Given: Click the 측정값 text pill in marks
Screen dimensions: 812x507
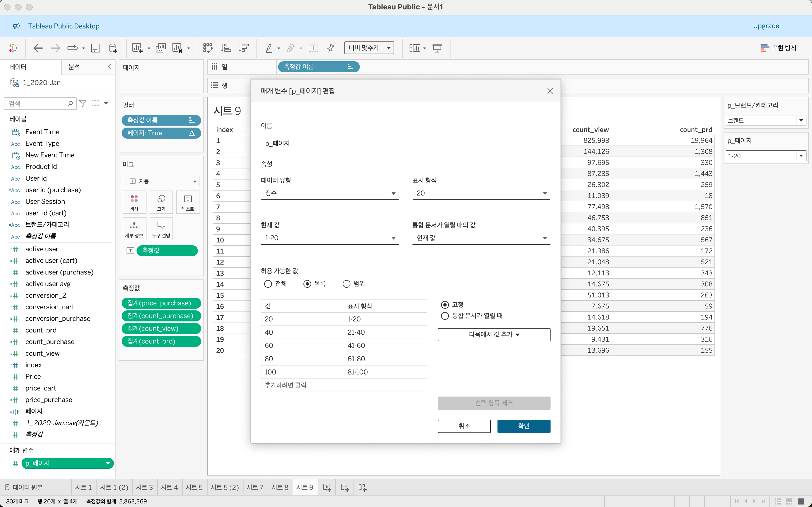Looking at the screenshot, I should [167, 250].
